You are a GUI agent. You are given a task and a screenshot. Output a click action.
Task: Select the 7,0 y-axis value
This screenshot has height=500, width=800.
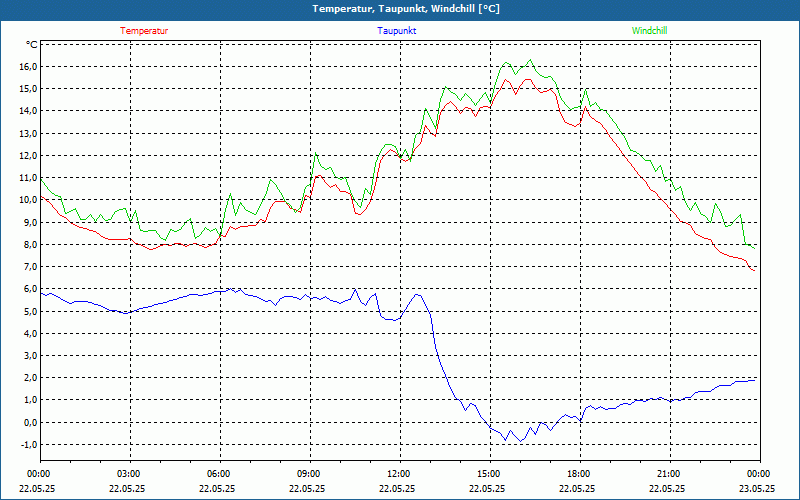click(x=28, y=267)
